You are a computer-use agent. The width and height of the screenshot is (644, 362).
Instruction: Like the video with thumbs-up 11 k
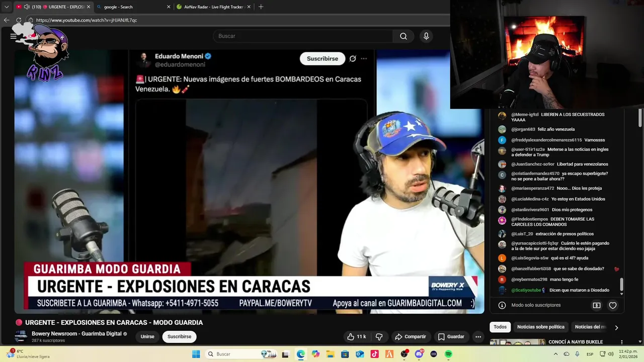click(x=356, y=336)
